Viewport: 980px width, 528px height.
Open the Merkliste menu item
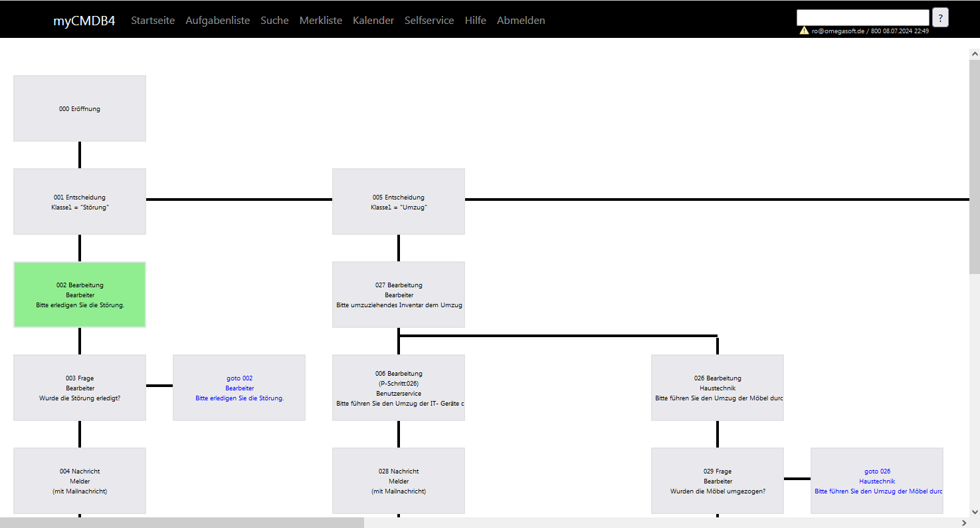321,21
